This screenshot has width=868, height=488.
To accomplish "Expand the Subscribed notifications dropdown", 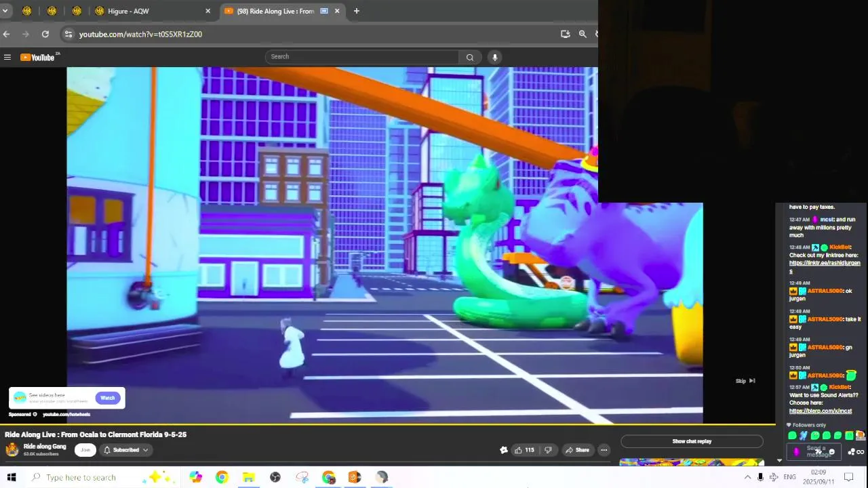I will pos(125,450).
